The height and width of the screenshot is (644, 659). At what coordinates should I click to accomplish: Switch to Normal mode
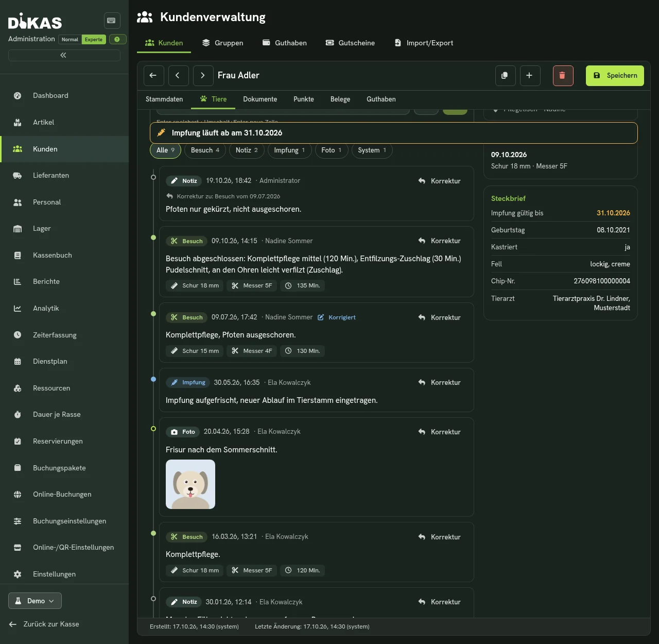tap(70, 40)
